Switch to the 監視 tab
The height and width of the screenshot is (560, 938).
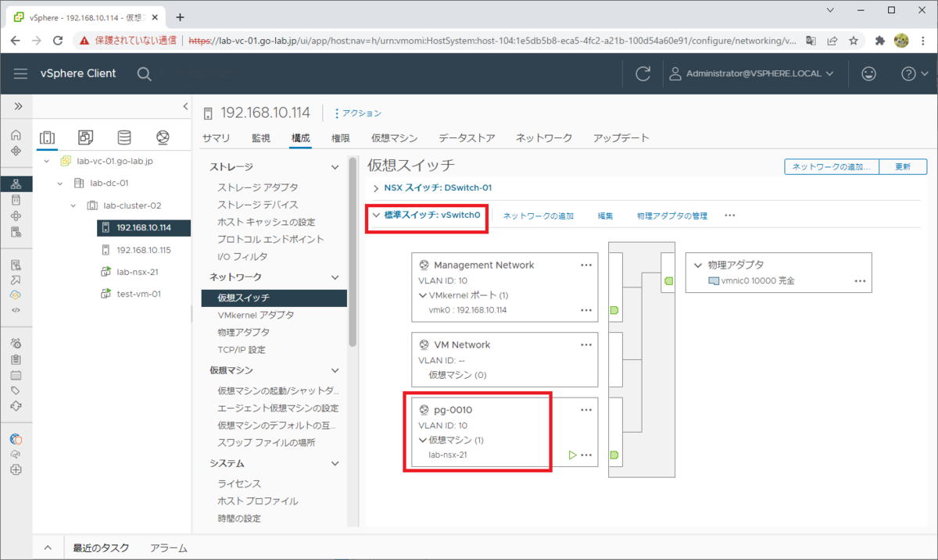260,138
